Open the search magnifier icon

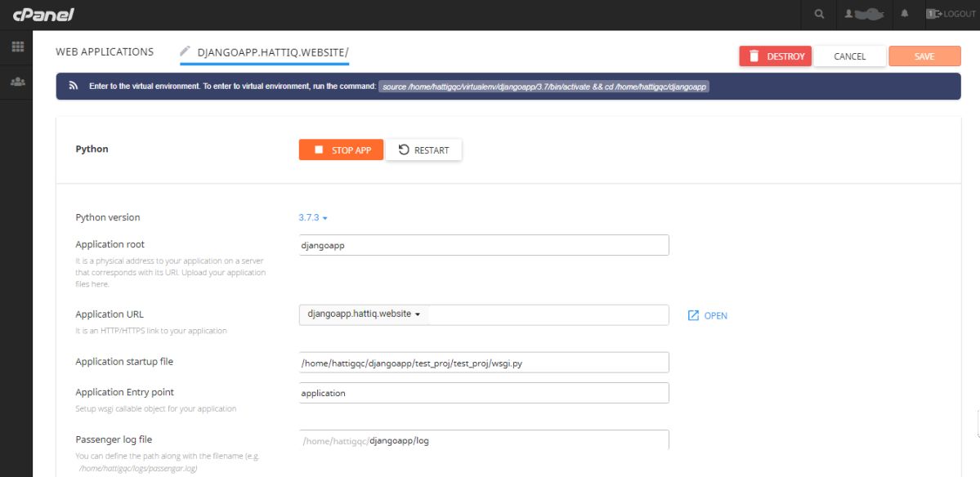point(819,14)
